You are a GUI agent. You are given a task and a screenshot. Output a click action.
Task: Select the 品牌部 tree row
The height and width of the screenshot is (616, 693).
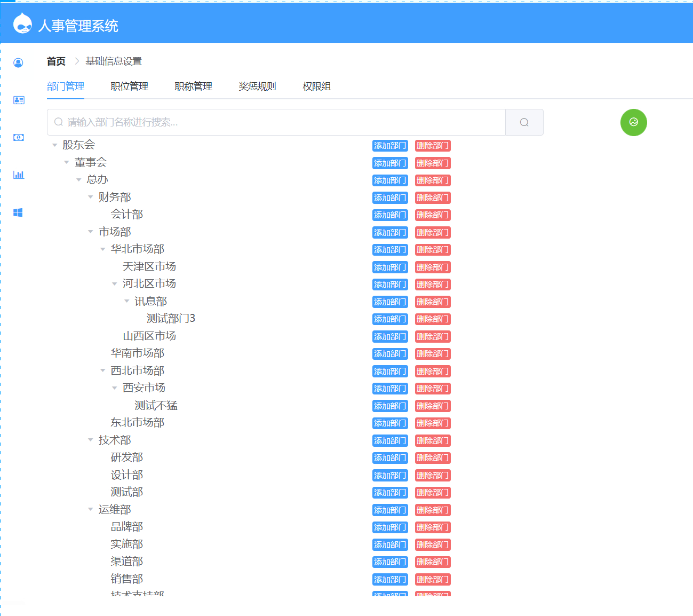[x=127, y=527]
